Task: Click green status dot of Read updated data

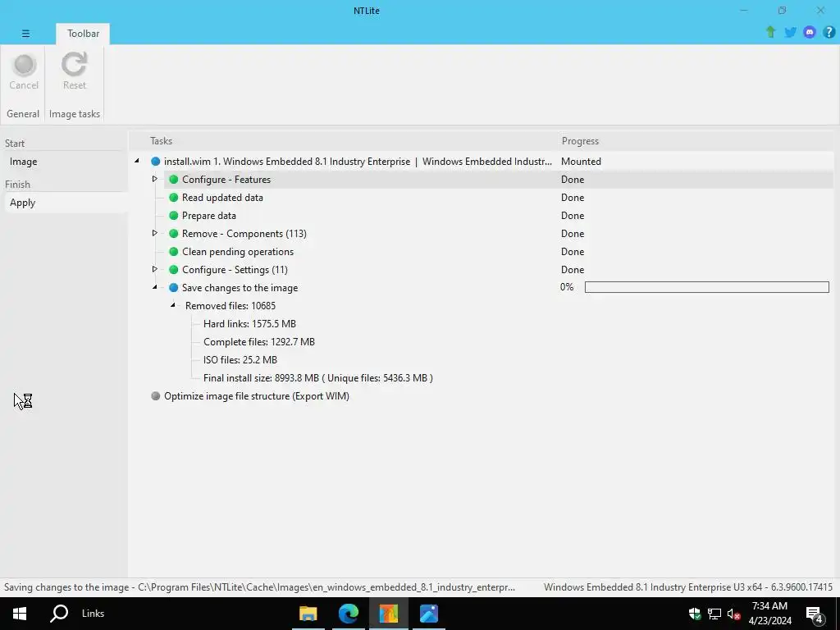Action: coord(174,198)
